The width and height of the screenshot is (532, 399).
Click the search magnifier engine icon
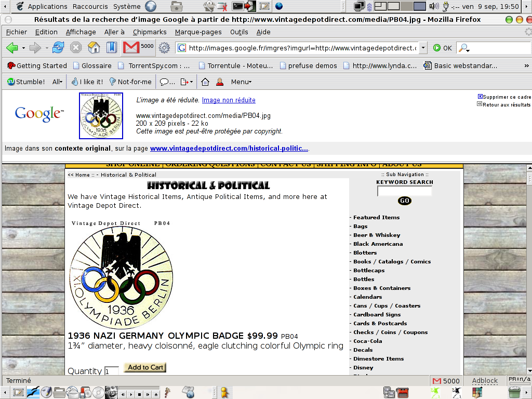[463, 48]
